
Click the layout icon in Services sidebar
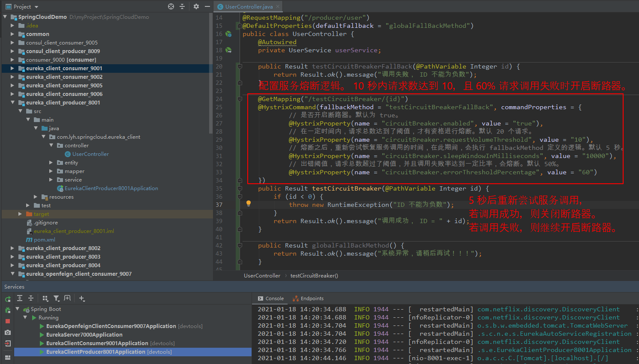pos(8,357)
